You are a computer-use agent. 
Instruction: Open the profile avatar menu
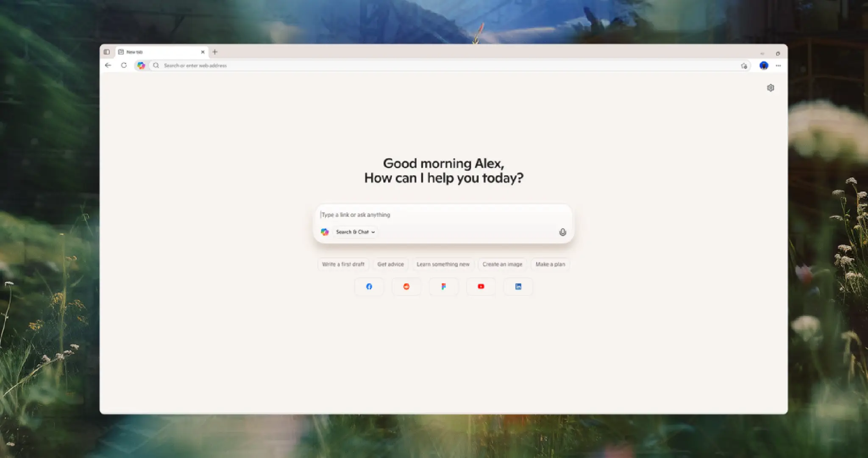point(764,65)
